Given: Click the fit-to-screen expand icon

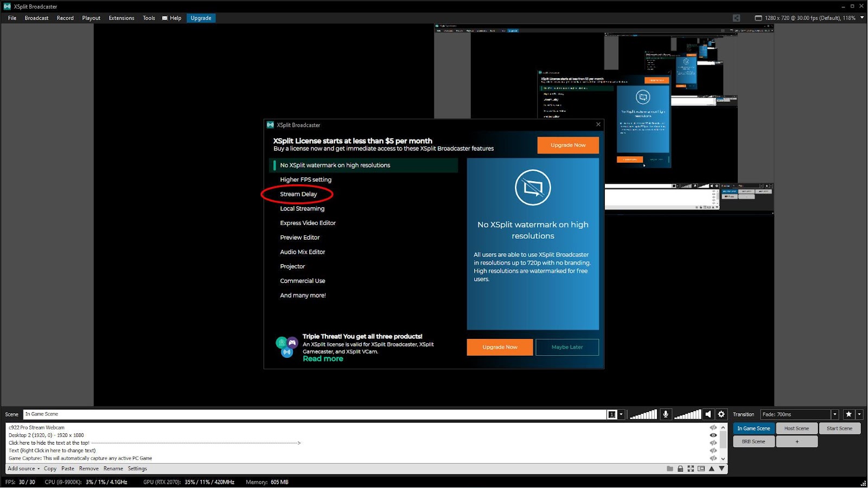Looking at the screenshot, I should click(691, 468).
